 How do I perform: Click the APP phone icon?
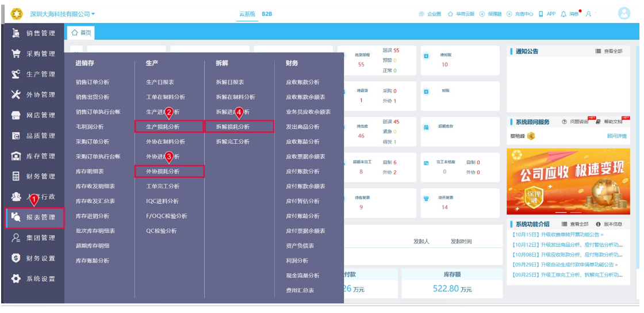[541, 14]
